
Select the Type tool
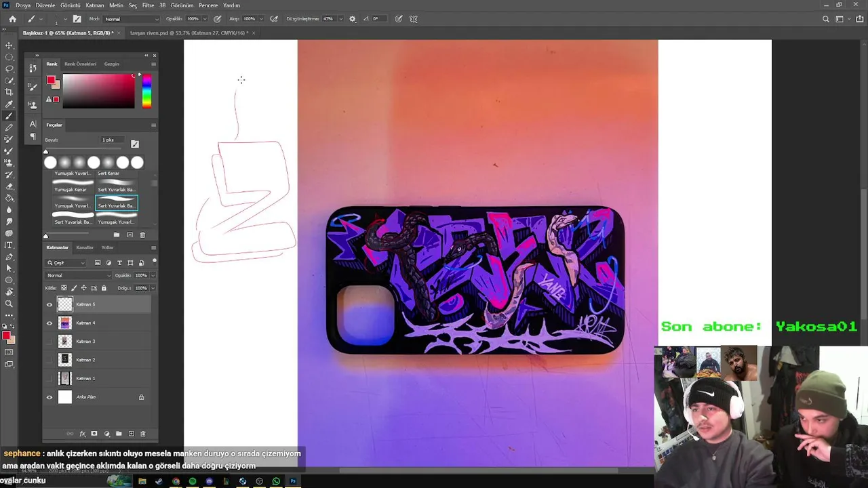pos(9,245)
